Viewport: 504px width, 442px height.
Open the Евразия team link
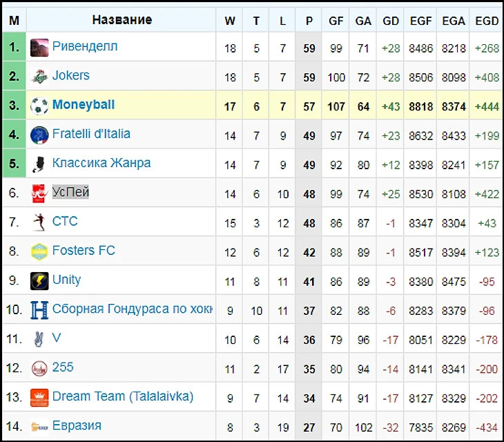click(x=77, y=425)
